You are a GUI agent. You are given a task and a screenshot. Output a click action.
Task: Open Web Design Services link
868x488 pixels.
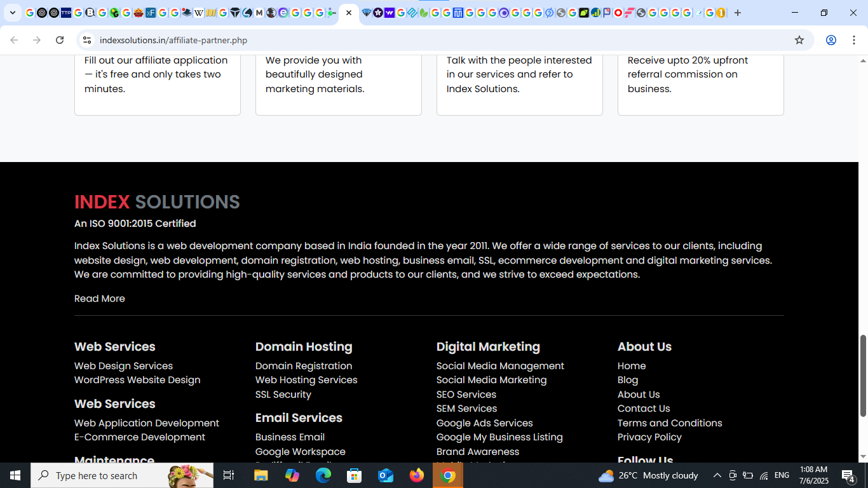[123, 366]
